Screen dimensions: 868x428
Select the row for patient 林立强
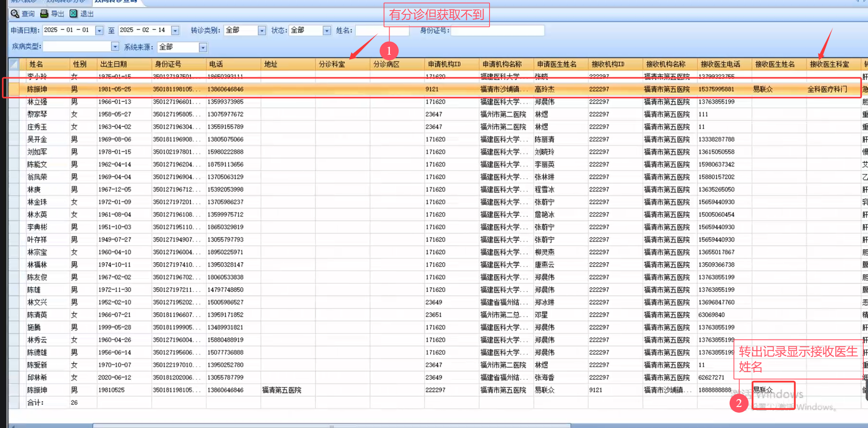(x=37, y=102)
